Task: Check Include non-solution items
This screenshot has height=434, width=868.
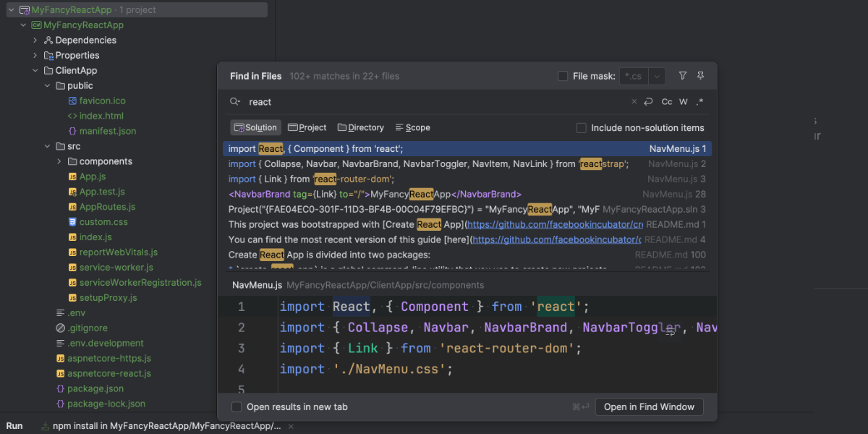Action: coord(581,128)
